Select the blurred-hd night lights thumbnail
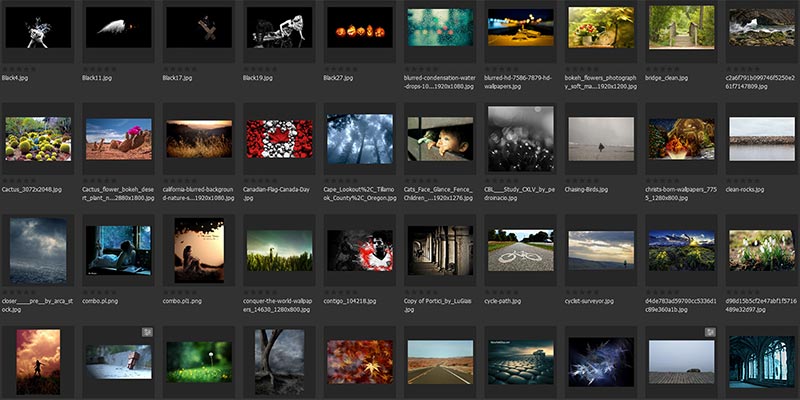The image size is (800, 400). pyautogui.click(x=520, y=27)
